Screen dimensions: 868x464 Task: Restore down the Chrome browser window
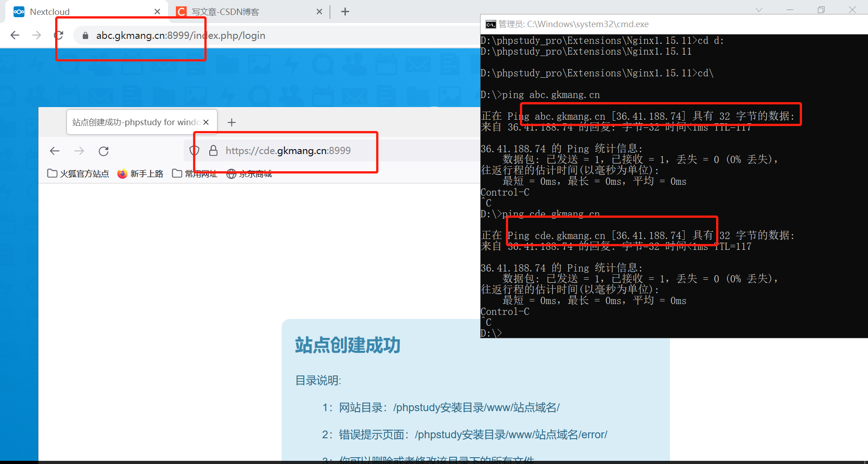pyautogui.click(x=821, y=10)
